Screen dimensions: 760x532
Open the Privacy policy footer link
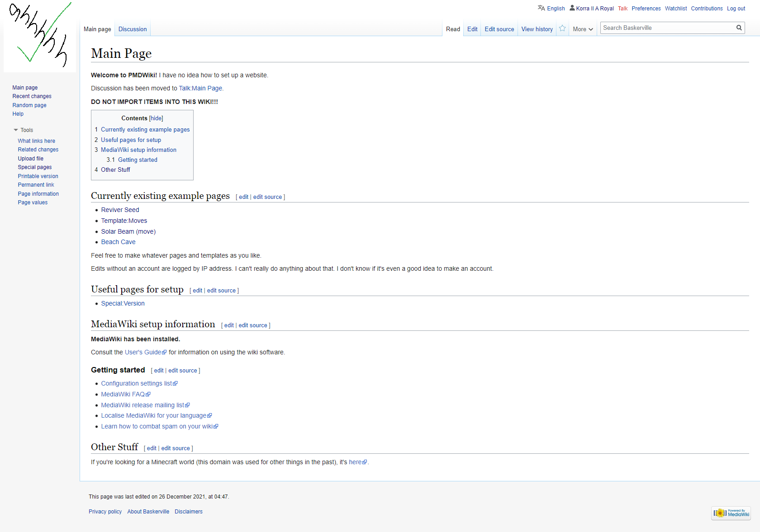coord(105,512)
